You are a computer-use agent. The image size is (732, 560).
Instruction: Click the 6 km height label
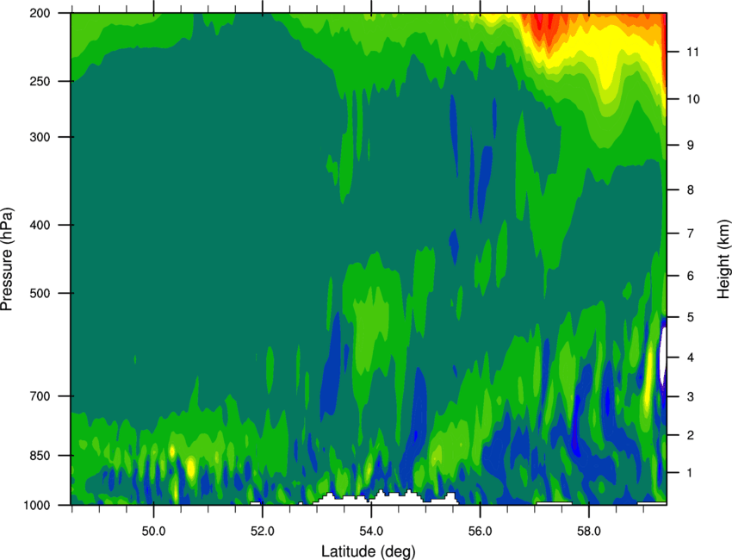691,276
